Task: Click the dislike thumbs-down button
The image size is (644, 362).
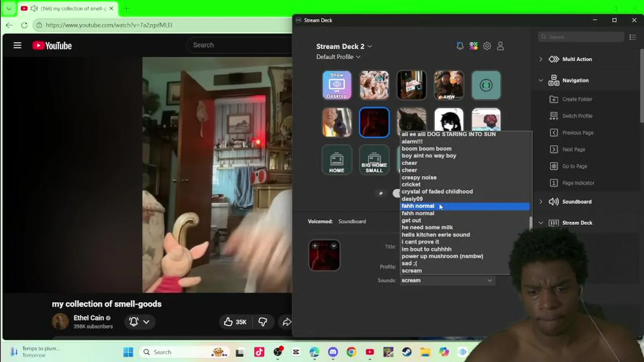Action: point(262,322)
